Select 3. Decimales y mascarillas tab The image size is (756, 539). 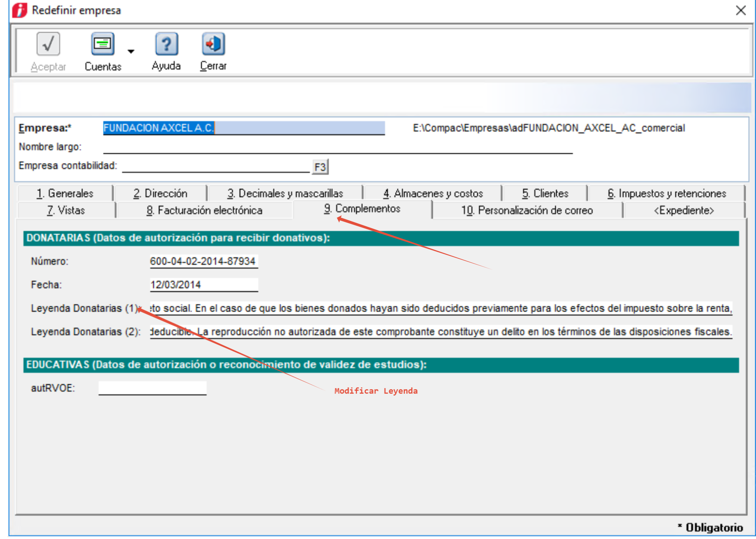pos(285,194)
